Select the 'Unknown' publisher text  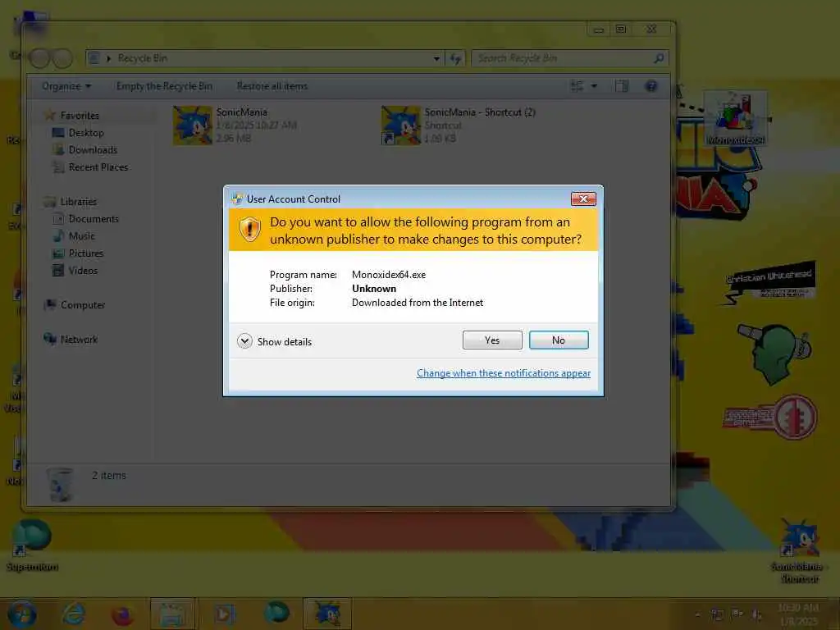pyautogui.click(x=374, y=289)
